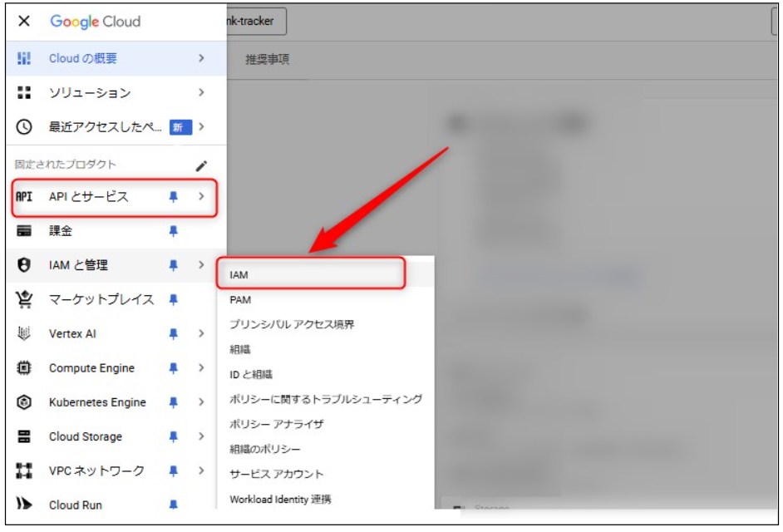The image size is (783, 532).
Task: Click the API icon beside API とサービス
Action: [x=23, y=196]
